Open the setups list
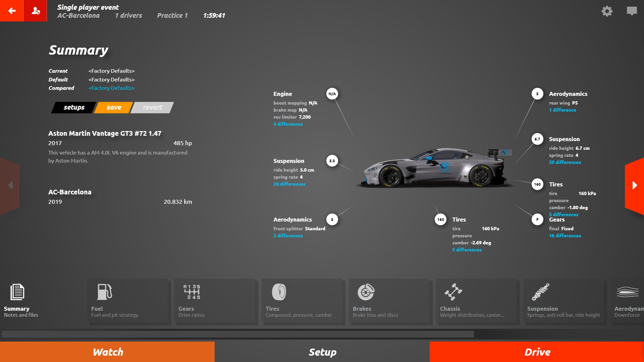Image resolution: width=644 pixels, height=362 pixels. [x=74, y=107]
